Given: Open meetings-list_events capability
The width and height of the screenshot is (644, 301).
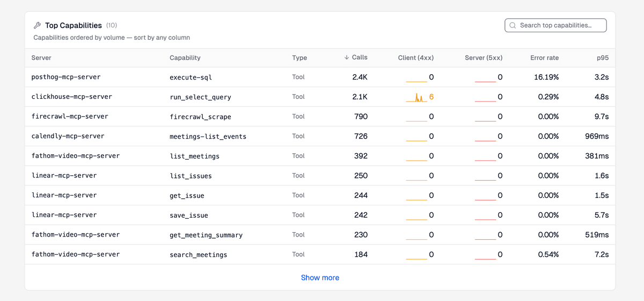Looking at the screenshot, I should pos(208,137).
